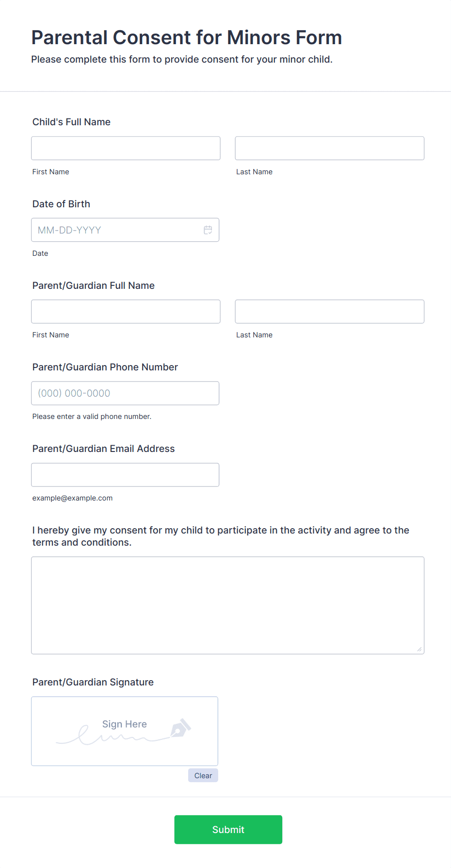Click the child's Last Name field
451x868 pixels.
pyautogui.click(x=330, y=148)
